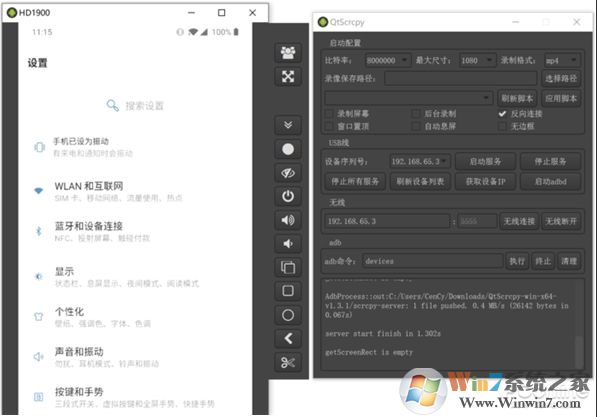
Task: Click the vibrate icon beside 手机已设为振动
Action: point(39,147)
